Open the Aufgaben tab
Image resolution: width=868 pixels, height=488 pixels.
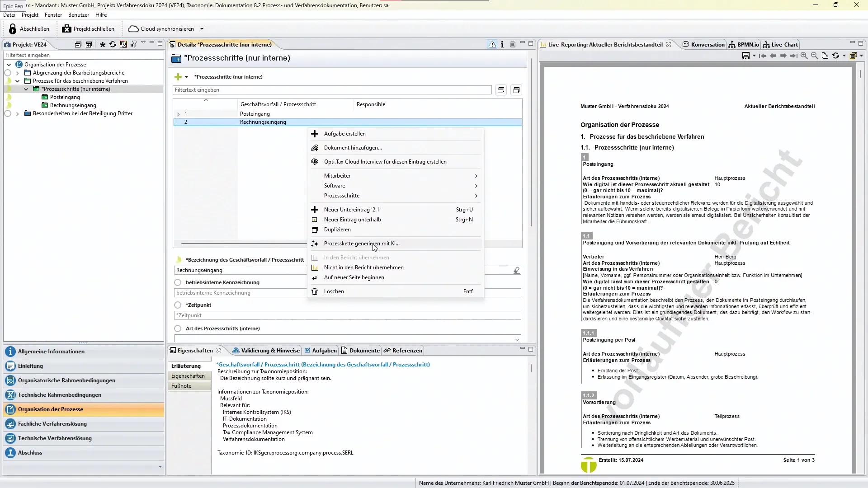pos(321,351)
